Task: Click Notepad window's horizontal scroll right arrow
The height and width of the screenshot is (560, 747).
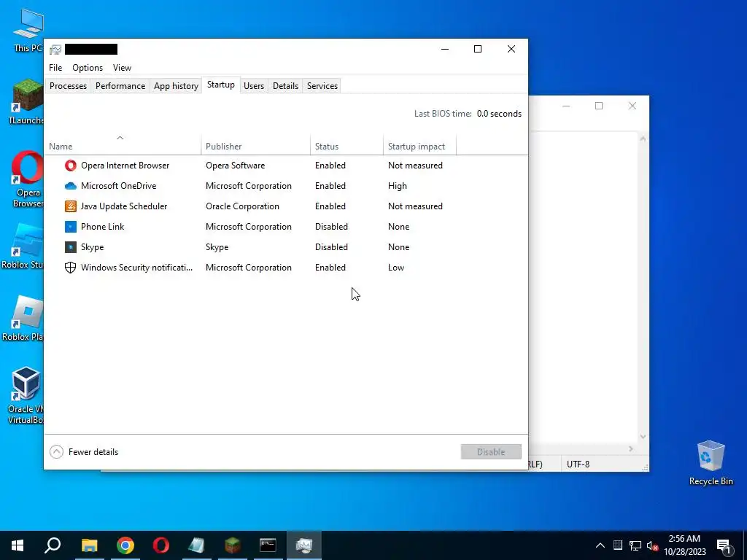Action: 631,448
